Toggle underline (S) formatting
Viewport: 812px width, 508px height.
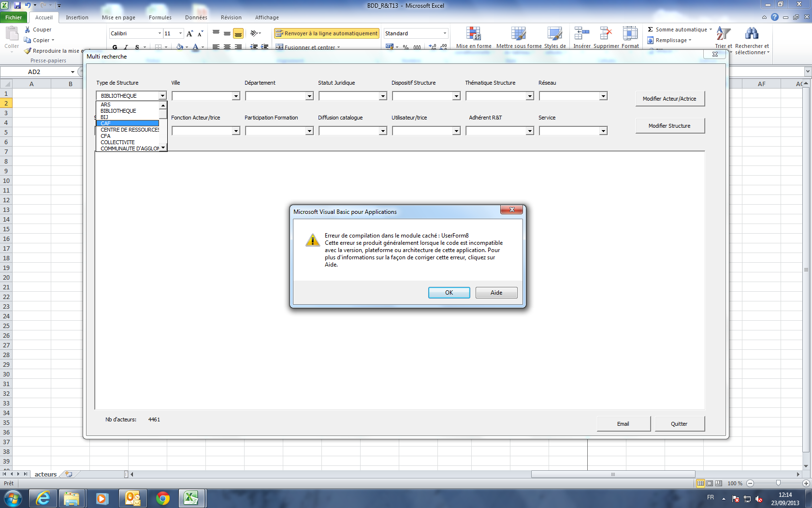137,47
